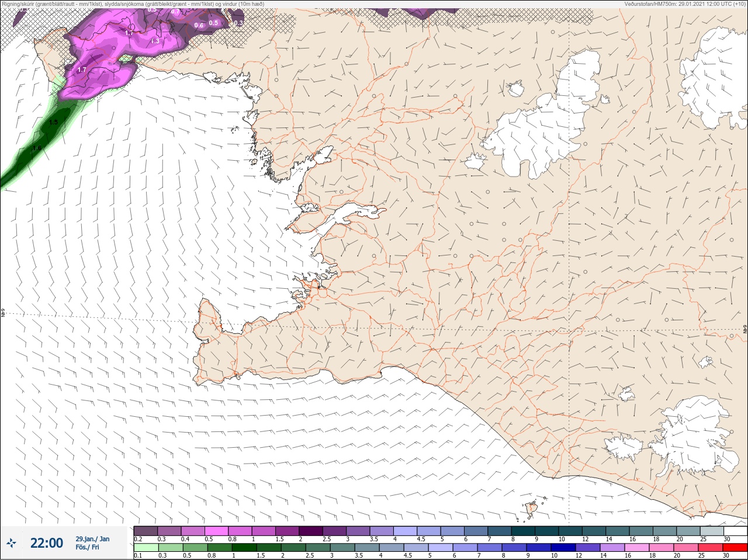The image size is (748, 560).
Task: Click the Rigning/skúrir map title text
Action: [x=133, y=4]
